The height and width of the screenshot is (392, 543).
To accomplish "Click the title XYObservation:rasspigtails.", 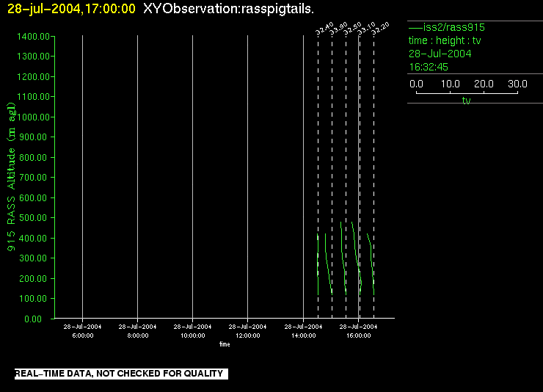I will click(228, 9).
